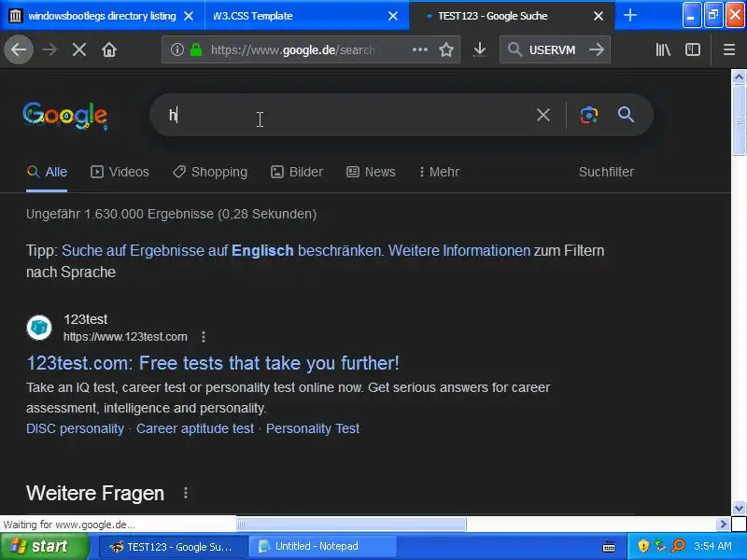The width and height of the screenshot is (747, 560).
Task: Click the vertical scrollbar up arrow
Action: [x=739, y=77]
